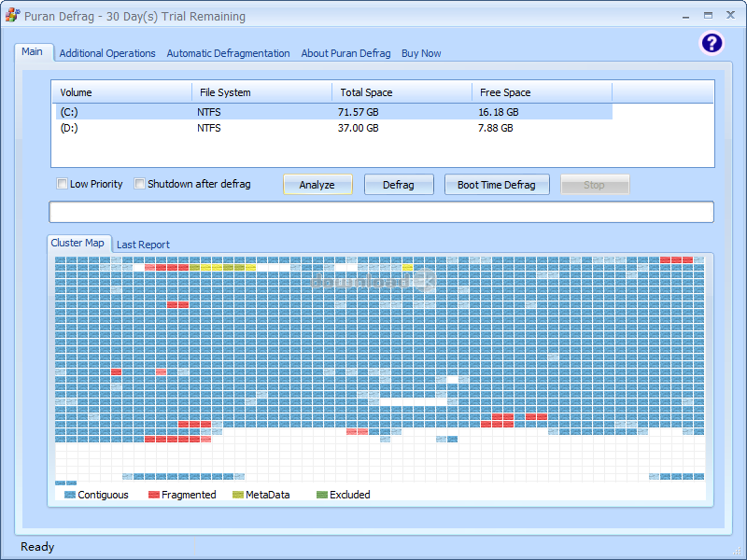Open the About Puran Defrag tab
Screen dimensions: 747x560
click(x=345, y=53)
